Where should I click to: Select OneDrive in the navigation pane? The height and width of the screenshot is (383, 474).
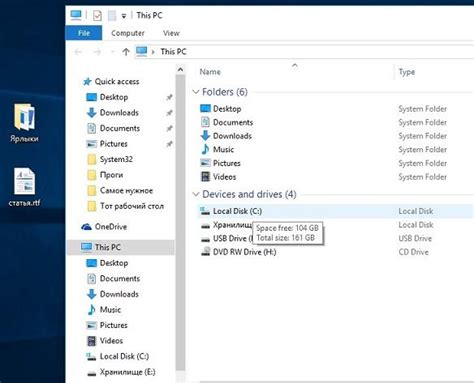[x=104, y=227]
